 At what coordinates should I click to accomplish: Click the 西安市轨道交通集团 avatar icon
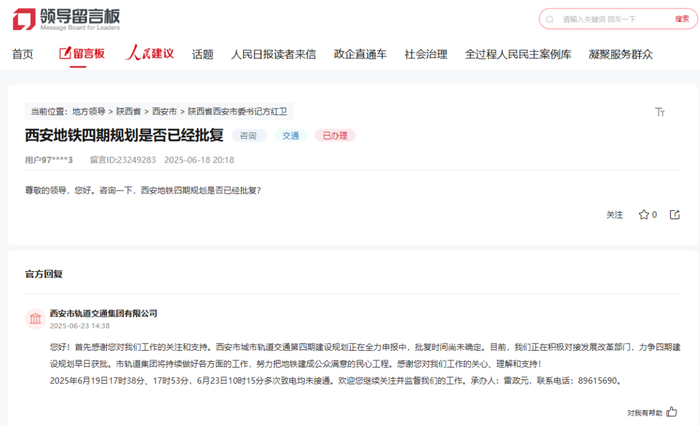[35, 319]
